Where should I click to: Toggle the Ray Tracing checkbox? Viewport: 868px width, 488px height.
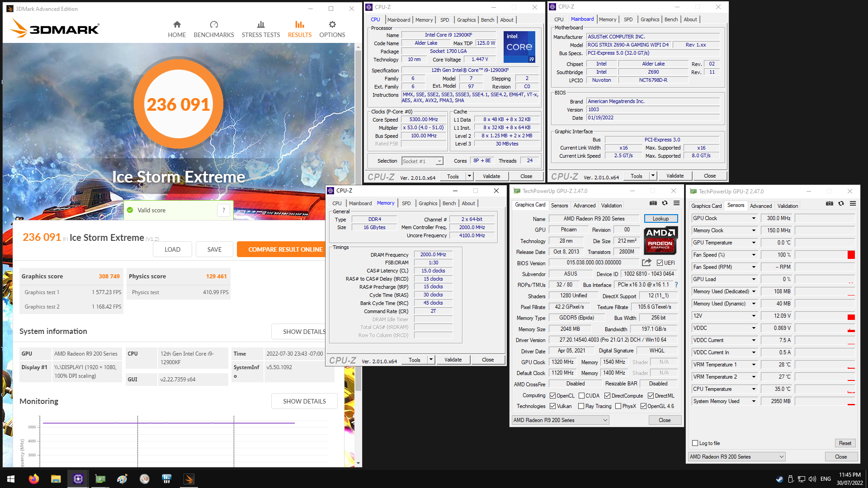pos(581,406)
